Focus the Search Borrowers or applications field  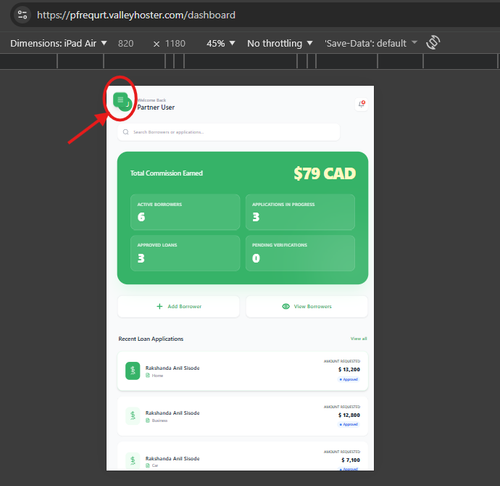point(229,132)
